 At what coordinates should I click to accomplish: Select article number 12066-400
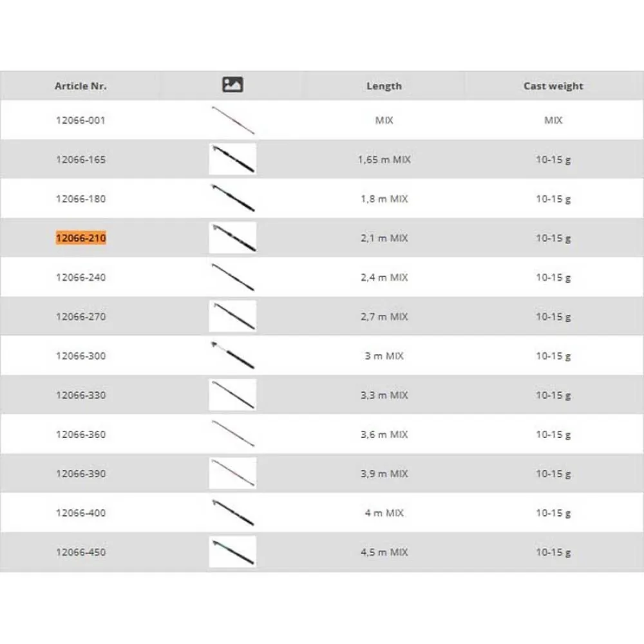click(x=81, y=513)
